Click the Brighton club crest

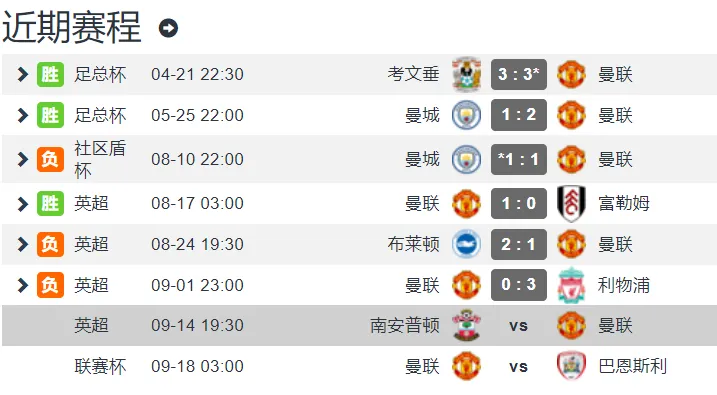coord(466,244)
